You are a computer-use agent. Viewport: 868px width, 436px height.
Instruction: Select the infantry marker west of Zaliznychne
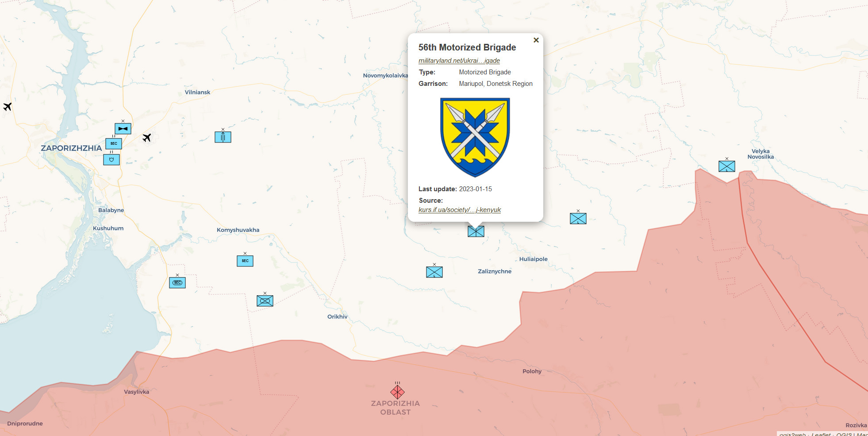[434, 272]
